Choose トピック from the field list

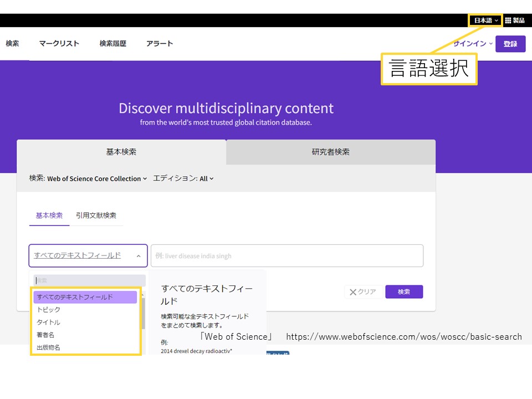(49, 310)
